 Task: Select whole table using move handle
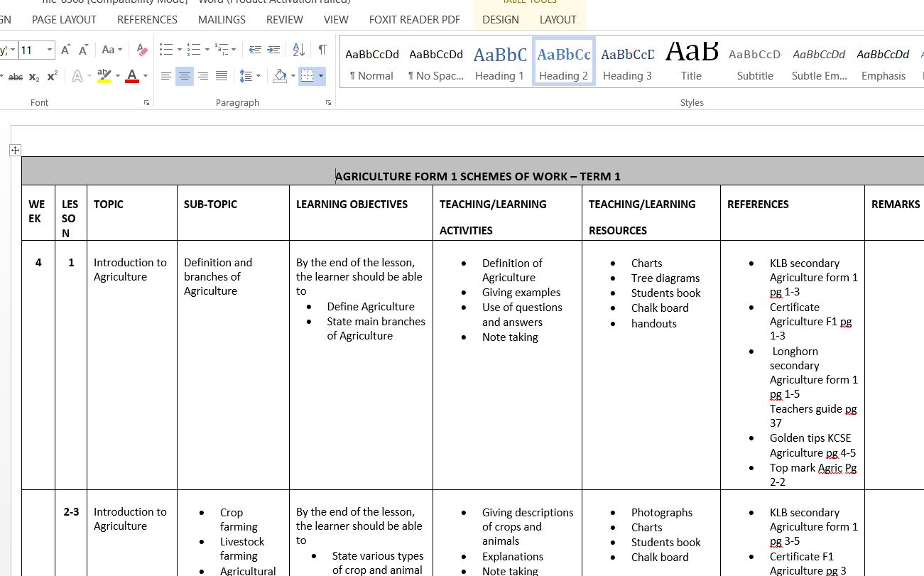(x=15, y=150)
